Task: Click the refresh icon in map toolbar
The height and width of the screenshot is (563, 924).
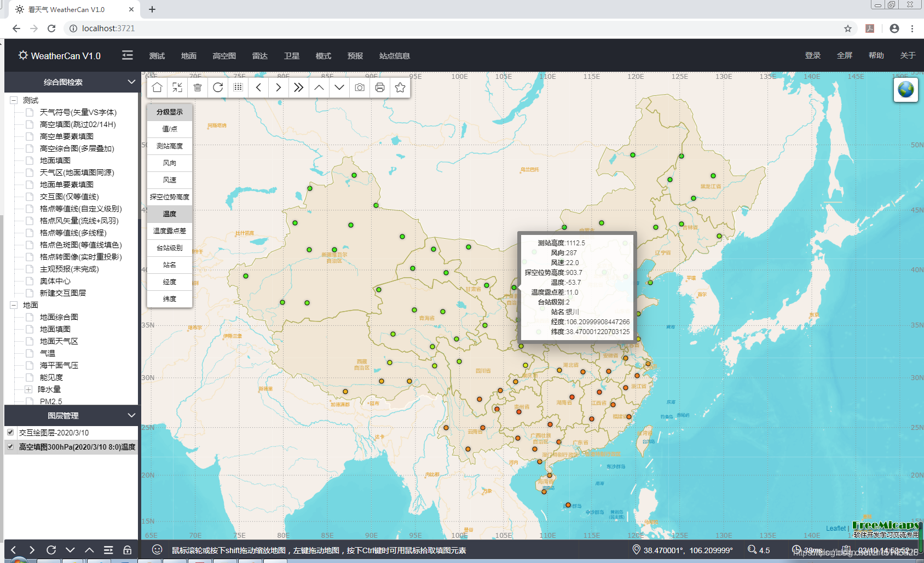Action: coord(218,88)
